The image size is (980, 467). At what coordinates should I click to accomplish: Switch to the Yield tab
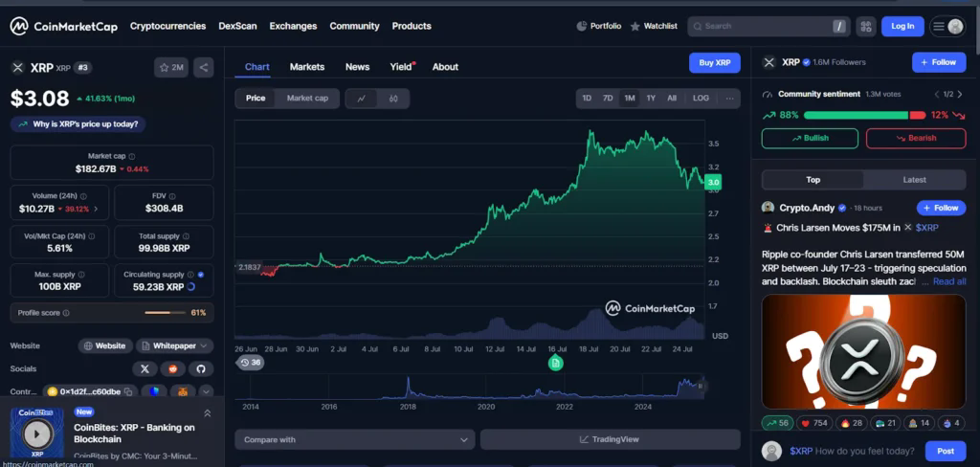coord(402,67)
